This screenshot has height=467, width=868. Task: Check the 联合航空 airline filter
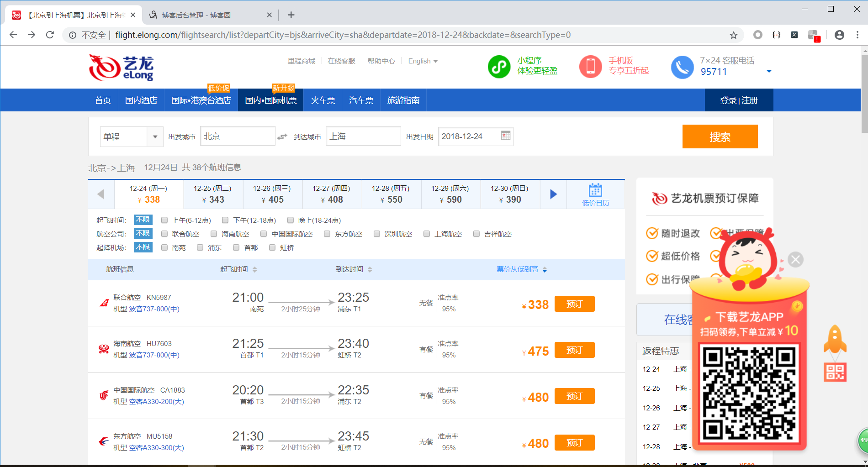pyautogui.click(x=164, y=234)
